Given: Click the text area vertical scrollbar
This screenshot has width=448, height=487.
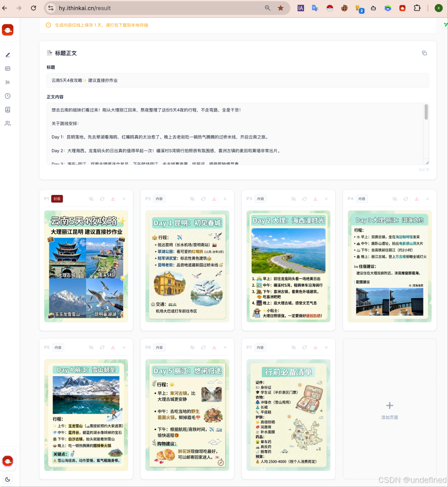Looking at the screenshot, I should [426, 112].
